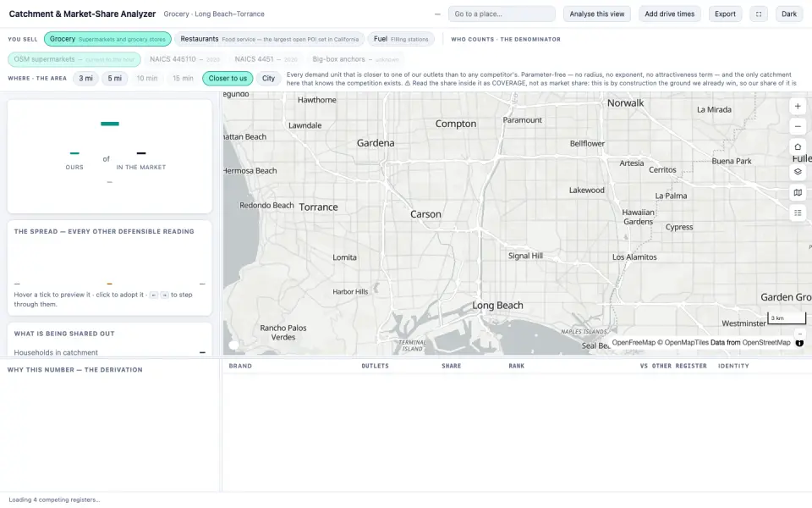Sort table by OUTLETS column
812x508 pixels.
coord(375,366)
